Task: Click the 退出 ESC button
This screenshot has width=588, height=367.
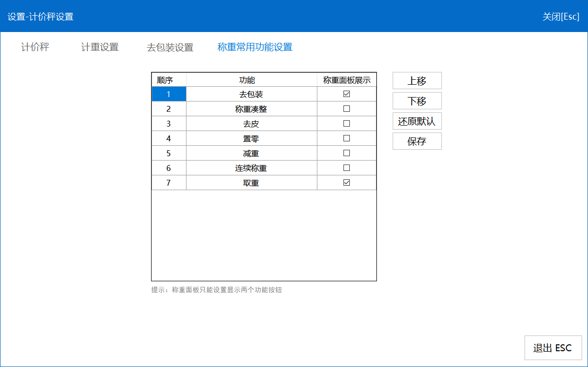Action: click(553, 348)
